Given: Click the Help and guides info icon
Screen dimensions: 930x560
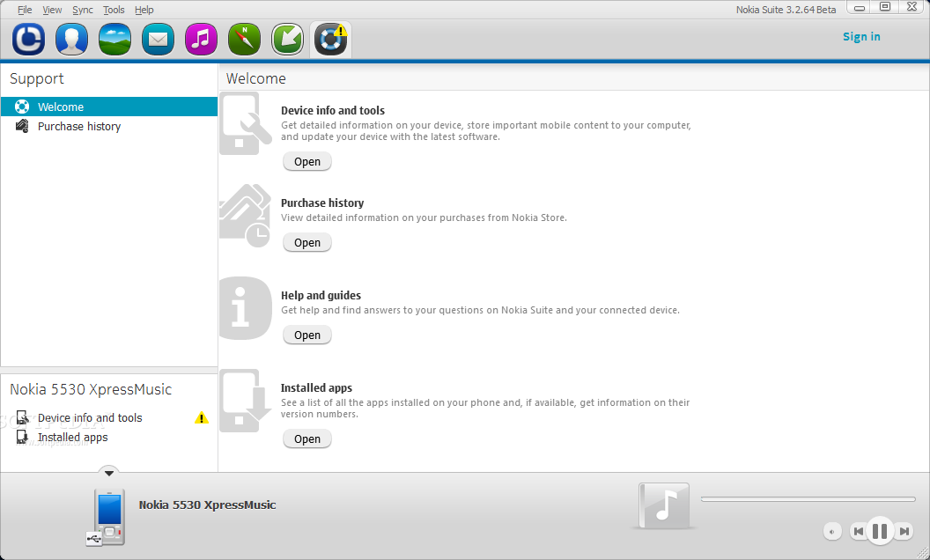Looking at the screenshot, I should (x=245, y=308).
